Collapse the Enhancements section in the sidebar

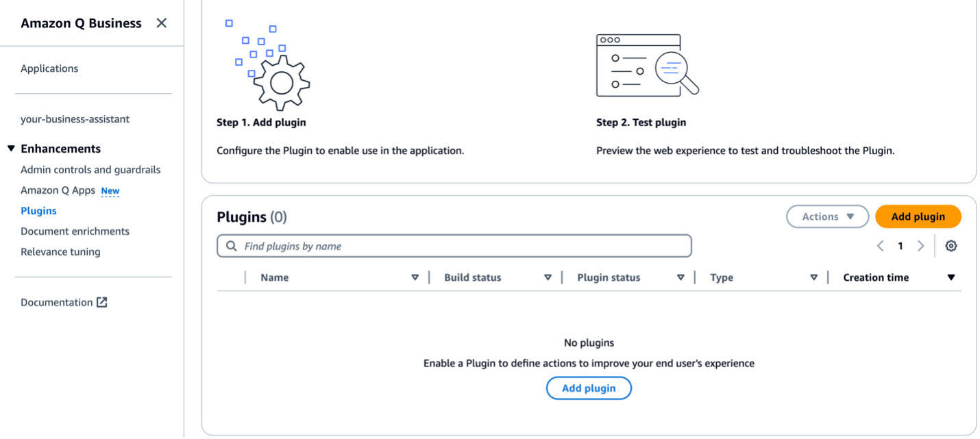point(11,148)
